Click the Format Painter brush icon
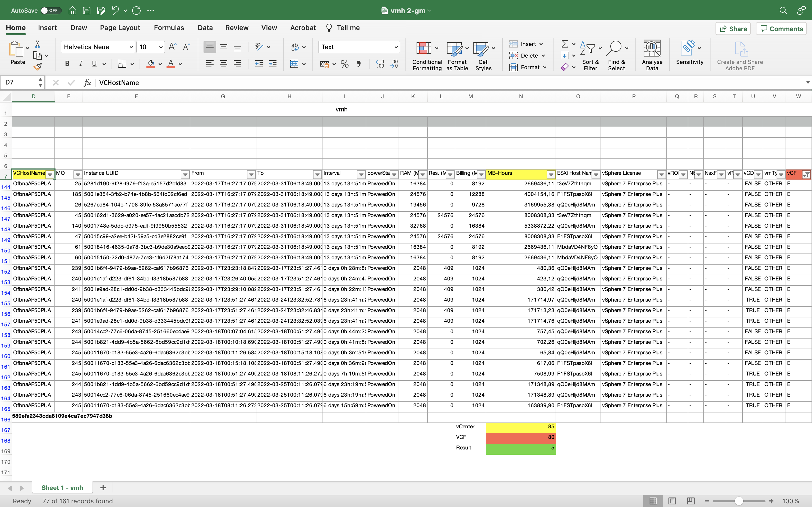Image resolution: width=812 pixels, height=507 pixels. 38,67
